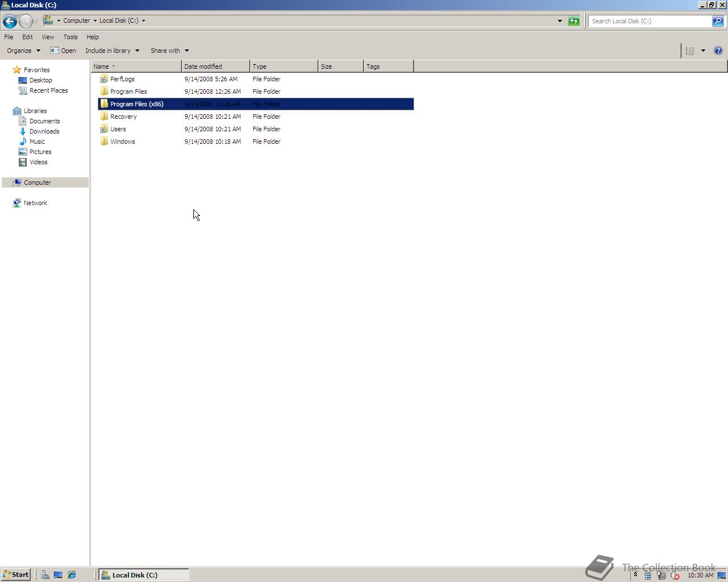This screenshot has width=728, height=582.
Task: Click the Open toolbar button
Action: [x=63, y=51]
